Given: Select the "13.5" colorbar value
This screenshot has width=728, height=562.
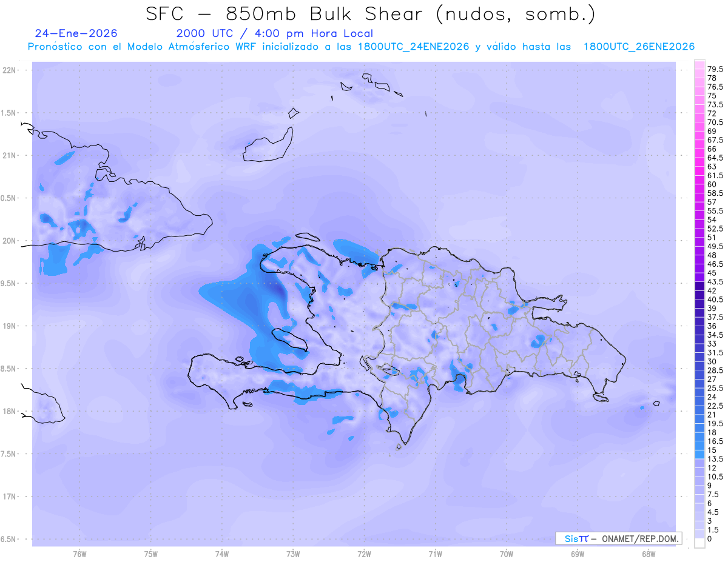Looking at the screenshot, I should click(715, 458).
